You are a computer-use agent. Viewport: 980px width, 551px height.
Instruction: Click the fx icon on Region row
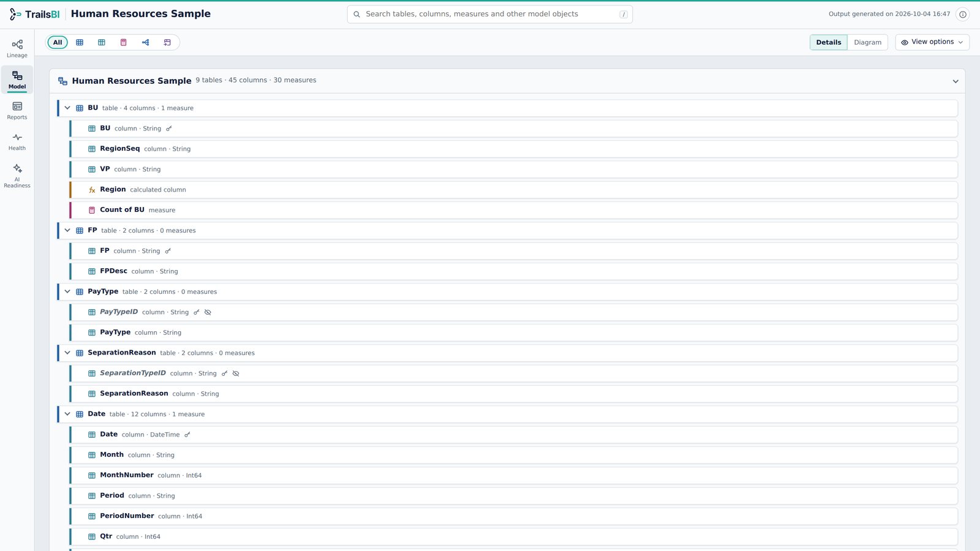[x=92, y=190]
